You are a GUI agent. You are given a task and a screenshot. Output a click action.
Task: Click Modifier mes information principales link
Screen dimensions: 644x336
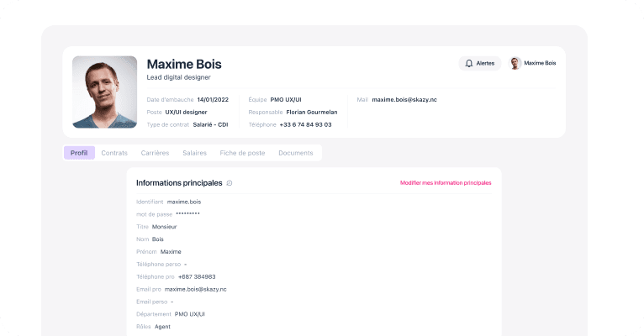click(446, 183)
